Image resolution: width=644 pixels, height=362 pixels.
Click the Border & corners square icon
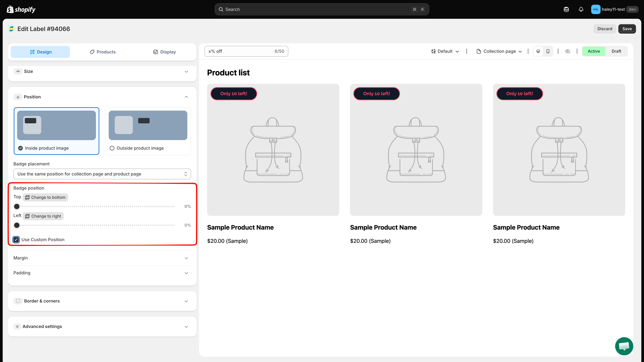pos(18,301)
